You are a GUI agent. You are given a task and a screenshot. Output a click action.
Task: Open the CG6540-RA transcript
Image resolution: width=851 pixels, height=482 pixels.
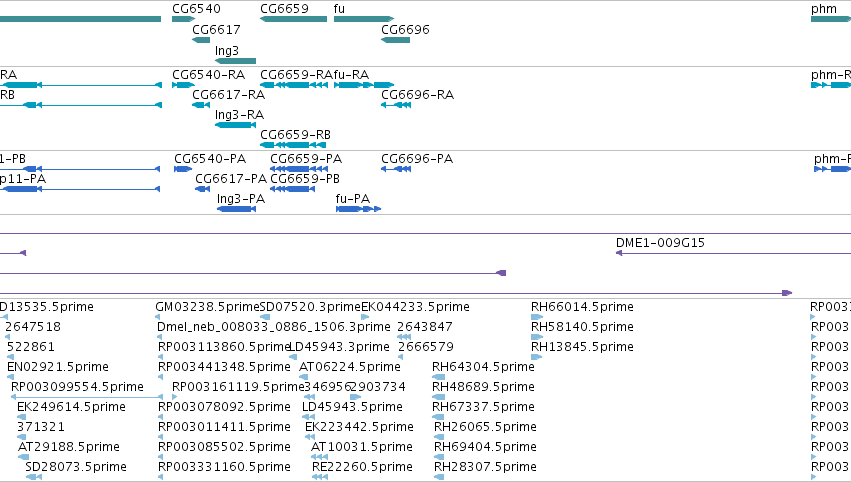(x=183, y=85)
